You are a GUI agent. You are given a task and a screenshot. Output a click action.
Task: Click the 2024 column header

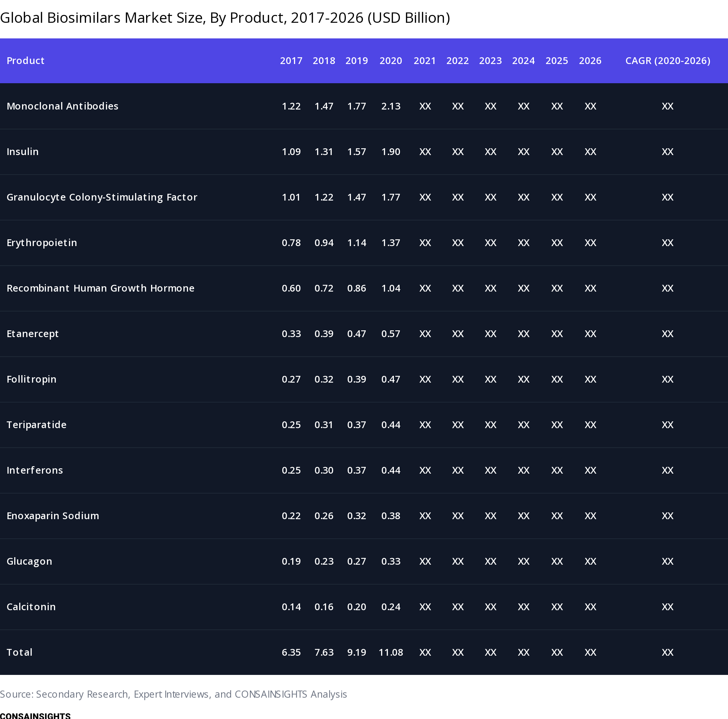523,61
